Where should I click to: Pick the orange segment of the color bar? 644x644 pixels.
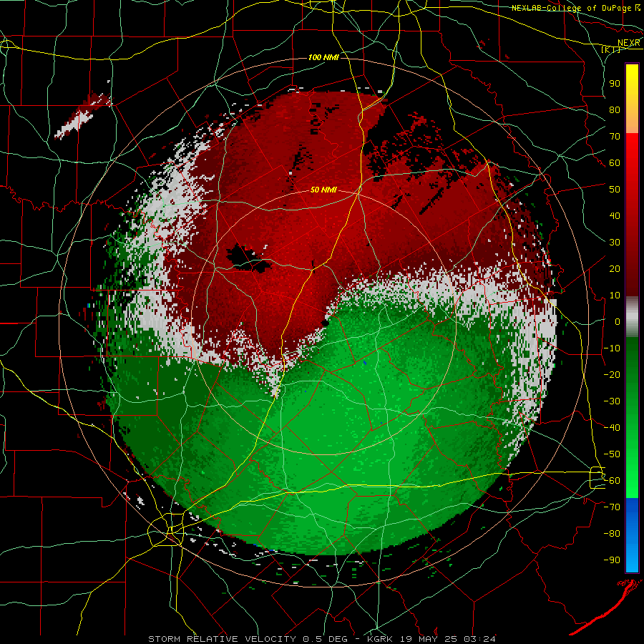632,123
